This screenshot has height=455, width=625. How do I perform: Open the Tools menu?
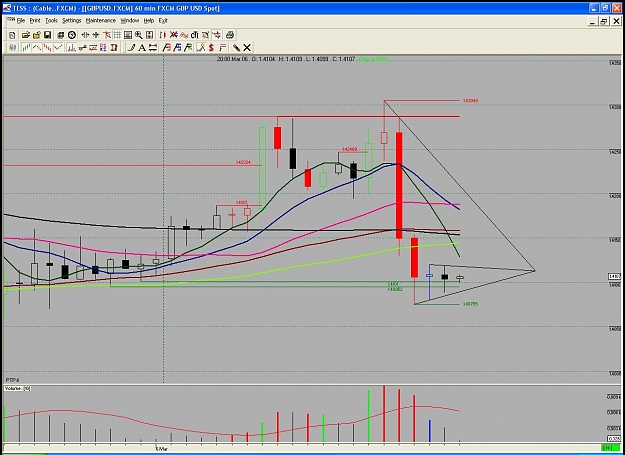pyautogui.click(x=51, y=21)
